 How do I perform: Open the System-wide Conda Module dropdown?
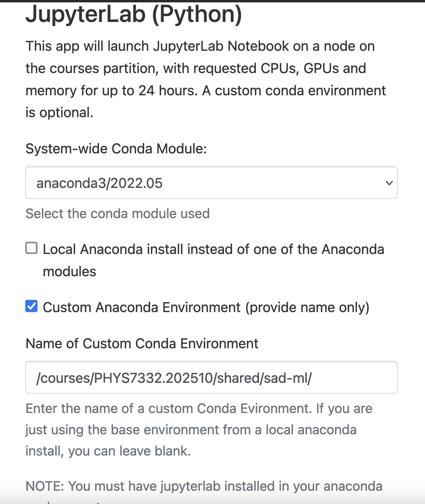[212, 183]
